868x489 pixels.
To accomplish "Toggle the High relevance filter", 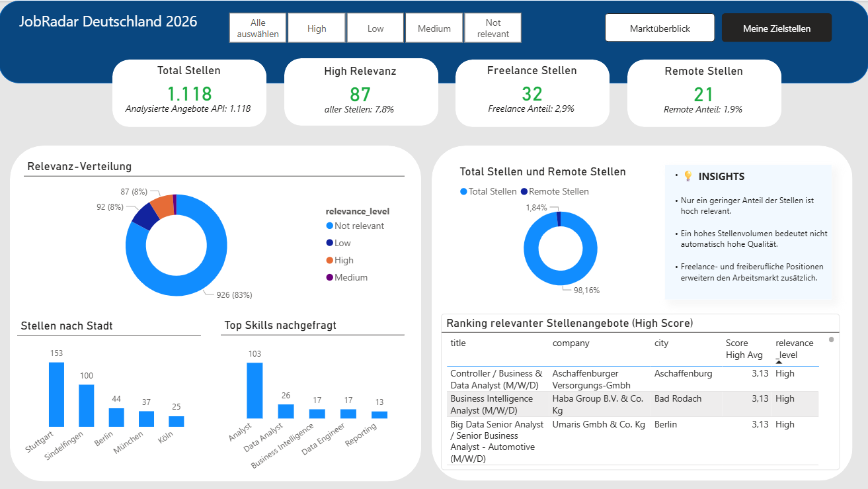I will click(317, 28).
